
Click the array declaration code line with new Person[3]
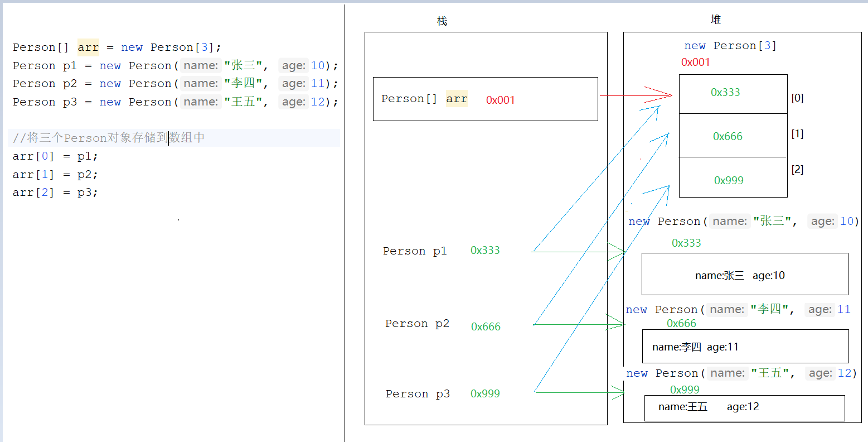(x=117, y=47)
